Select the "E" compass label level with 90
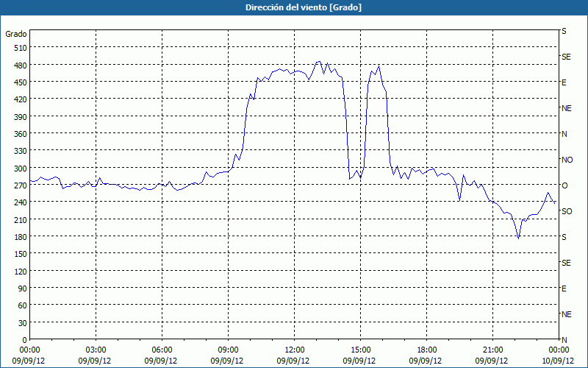 coord(564,289)
